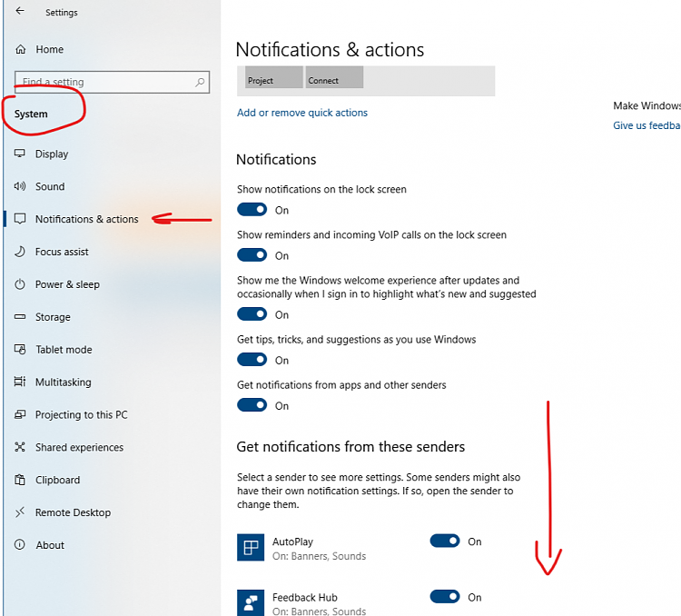Viewport: 681px width, 616px height.
Task: Open Multitasking settings
Action: 63,383
